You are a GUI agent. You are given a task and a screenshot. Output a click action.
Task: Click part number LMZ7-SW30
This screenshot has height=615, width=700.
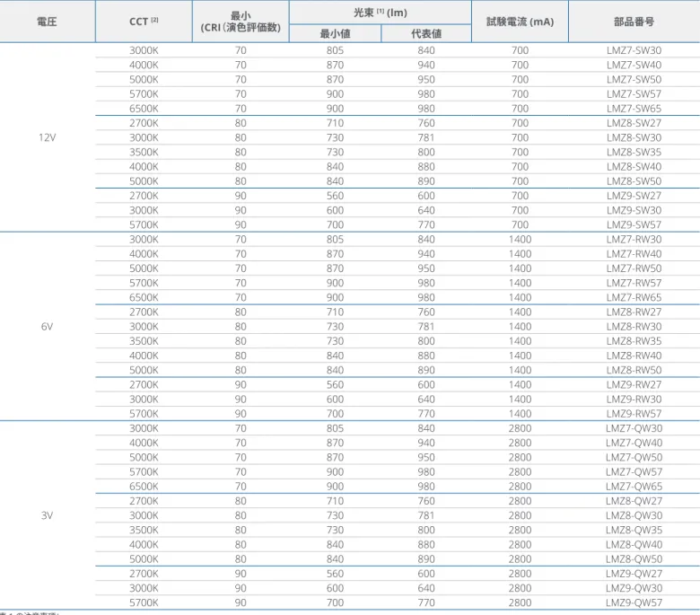634,50
